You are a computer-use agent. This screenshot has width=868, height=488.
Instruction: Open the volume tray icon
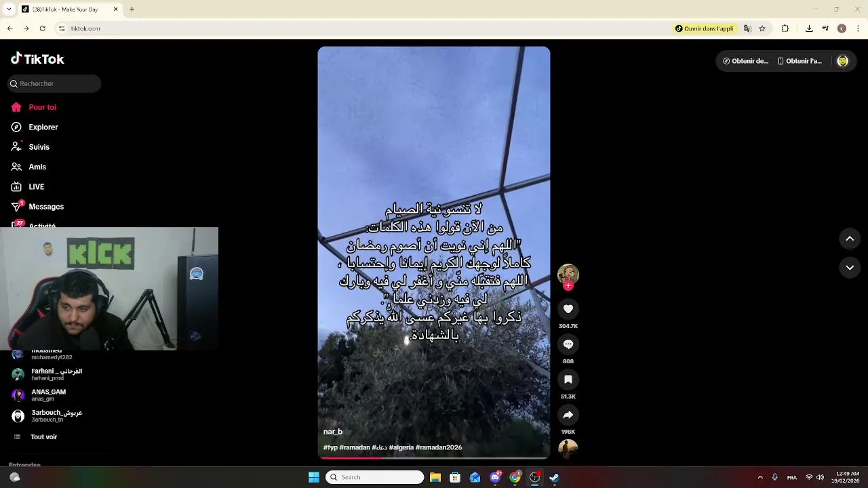point(820,477)
